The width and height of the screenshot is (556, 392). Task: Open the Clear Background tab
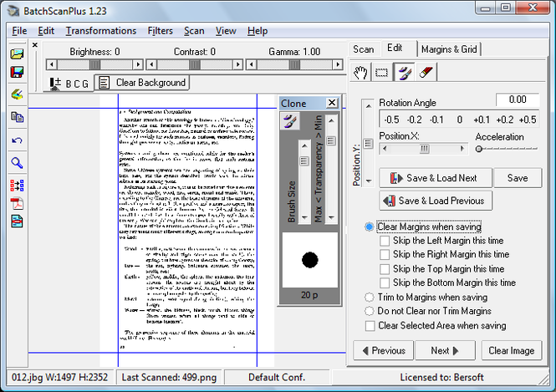coord(142,83)
